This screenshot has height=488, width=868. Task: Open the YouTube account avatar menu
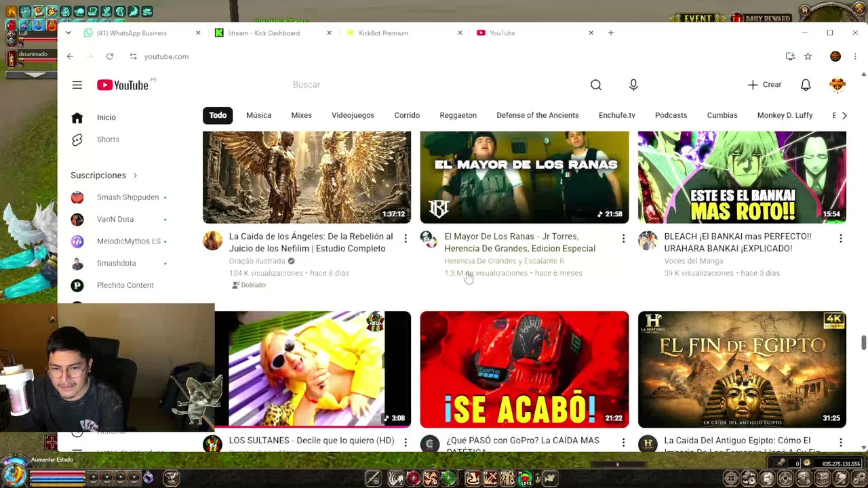click(x=837, y=85)
